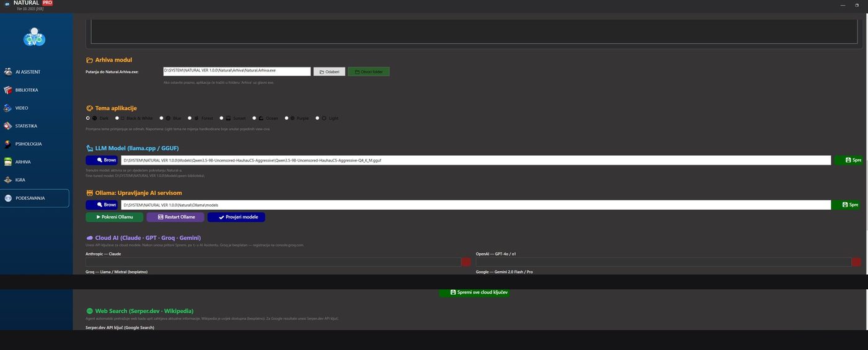The height and width of the screenshot is (350, 868).
Task: Select the Ocean theme radio button
Action: tap(254, 118)
